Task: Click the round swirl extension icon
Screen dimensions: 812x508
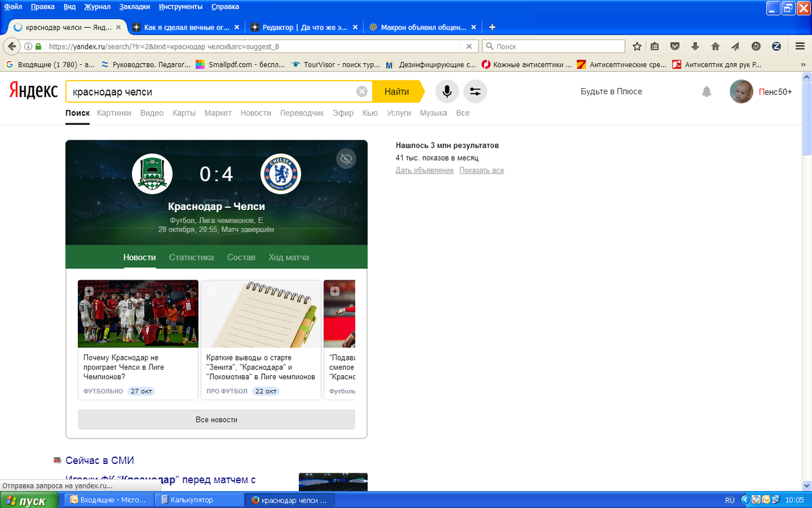Action: pos(756,47)
